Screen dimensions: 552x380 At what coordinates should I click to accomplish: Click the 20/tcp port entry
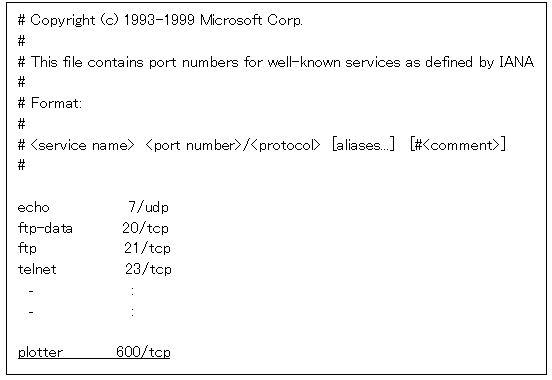(145, 228)
